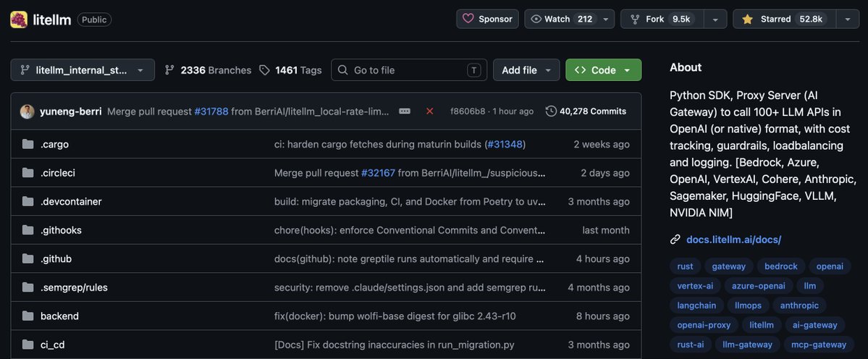Open commit f8606b8 hash link
The image size is (868, 359).
coord(468,111)
